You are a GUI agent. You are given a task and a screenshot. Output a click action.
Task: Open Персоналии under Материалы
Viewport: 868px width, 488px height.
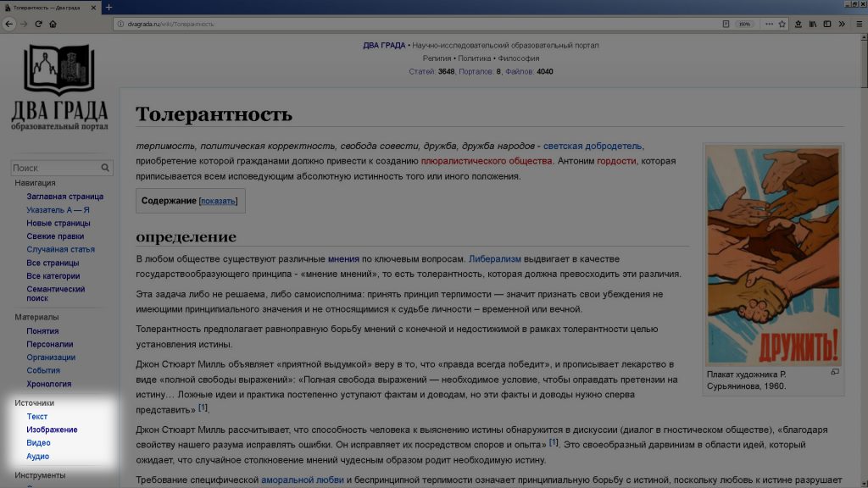(50, 344)
